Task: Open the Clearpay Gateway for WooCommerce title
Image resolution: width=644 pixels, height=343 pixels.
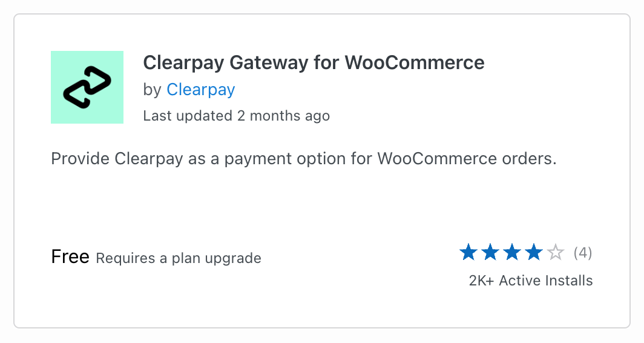Action: tap(314, 62)
